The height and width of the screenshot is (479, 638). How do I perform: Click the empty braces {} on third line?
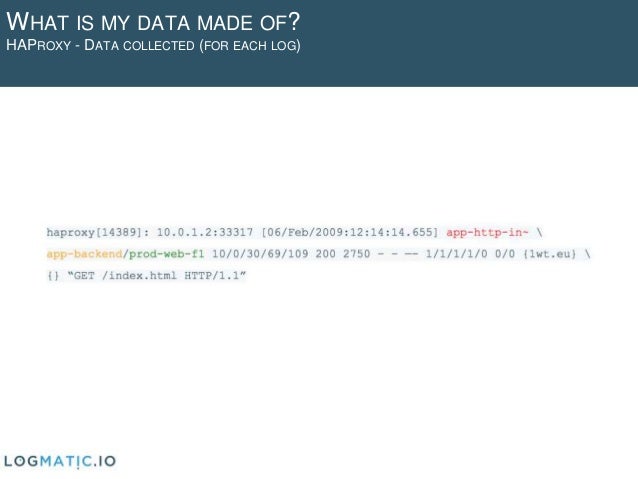[x=53, y=276]
